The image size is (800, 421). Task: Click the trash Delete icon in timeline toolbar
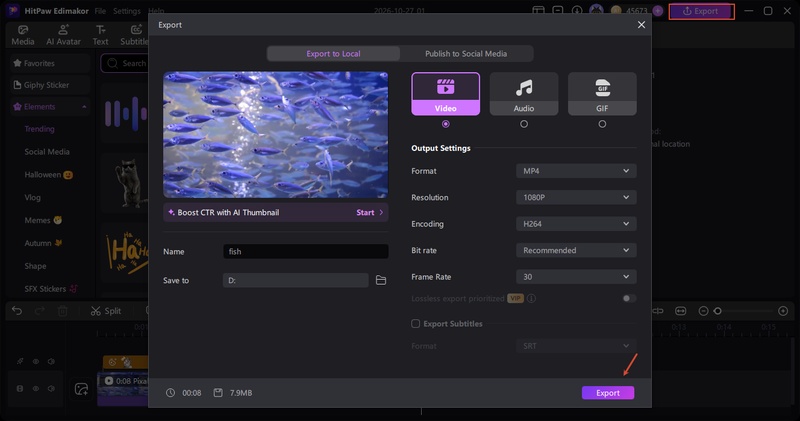click(x=63, y=311)
